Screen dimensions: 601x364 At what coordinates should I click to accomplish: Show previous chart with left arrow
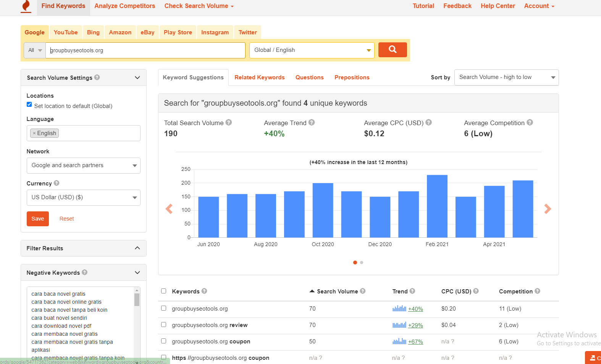(169, 209)
